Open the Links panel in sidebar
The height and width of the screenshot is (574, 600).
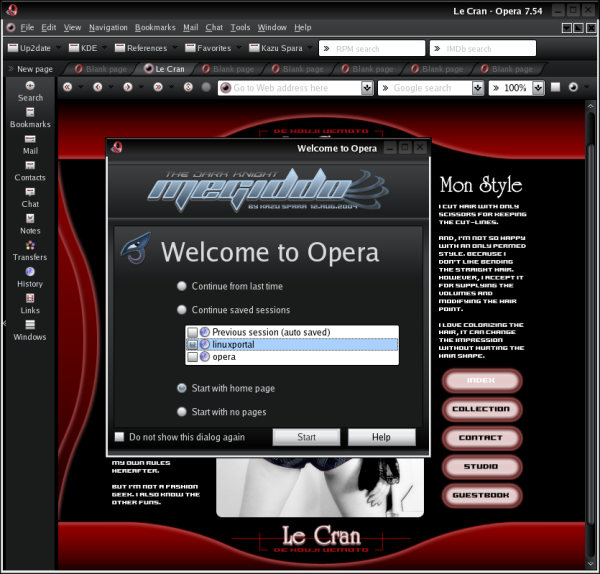pos(30,304)
